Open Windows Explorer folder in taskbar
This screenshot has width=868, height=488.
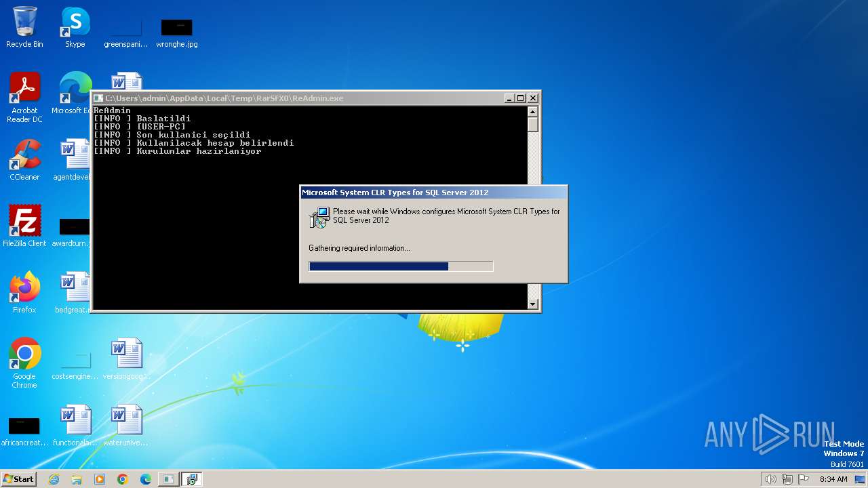coord(77,479)
